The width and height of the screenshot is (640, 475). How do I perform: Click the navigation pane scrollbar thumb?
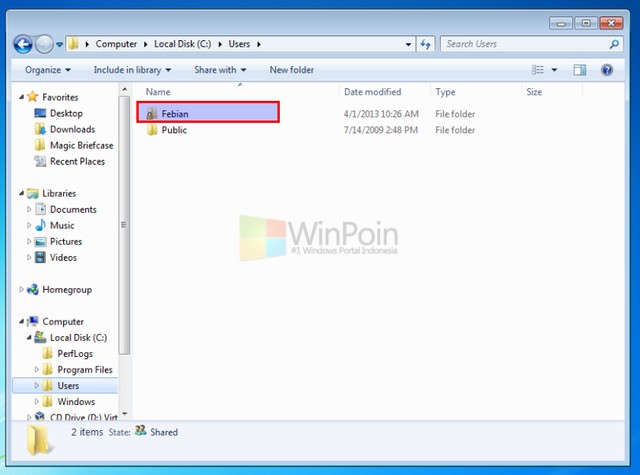click(124, 225)
